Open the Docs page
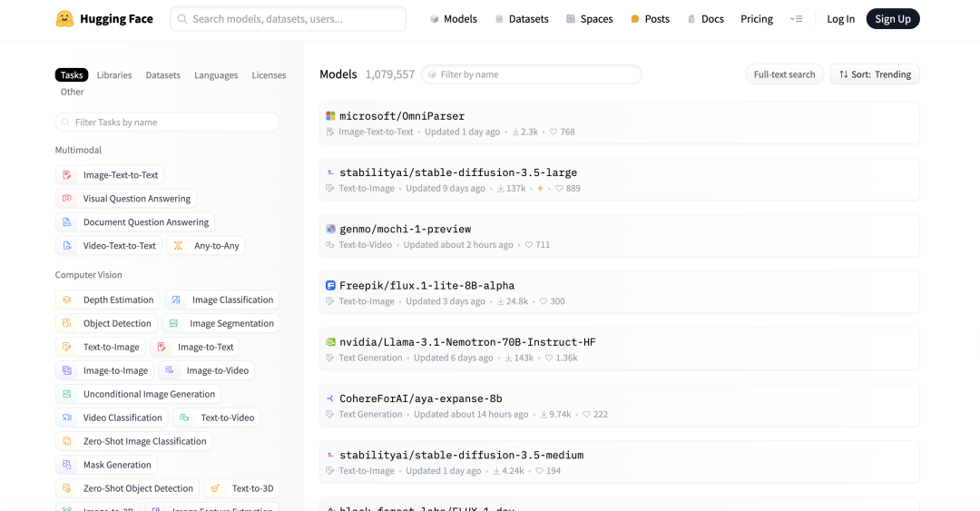This screenshot has height=511, width=980. pos(706,19)
